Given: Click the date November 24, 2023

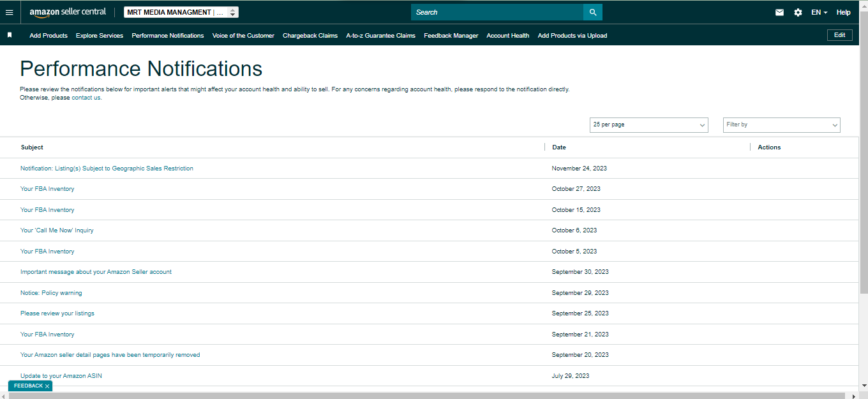Looking at the screenshot, I should pos(580,169).
